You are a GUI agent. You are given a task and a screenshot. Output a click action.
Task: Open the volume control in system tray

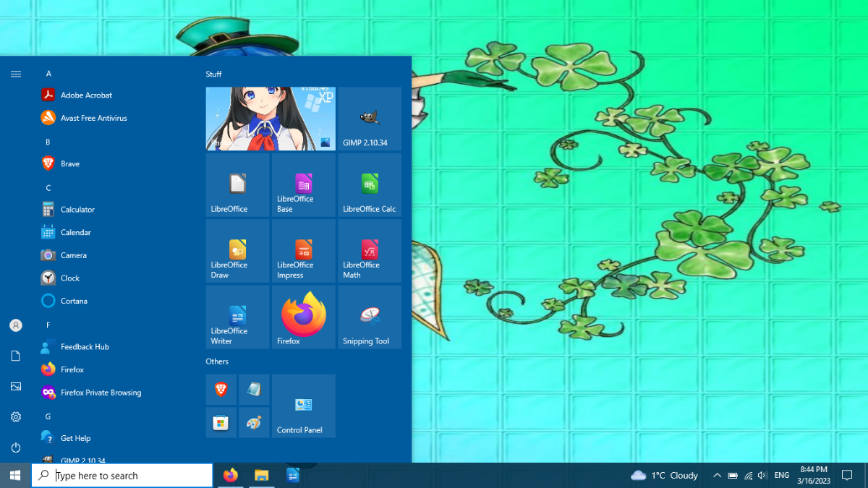pyautogui.click(x=762, y=475)
